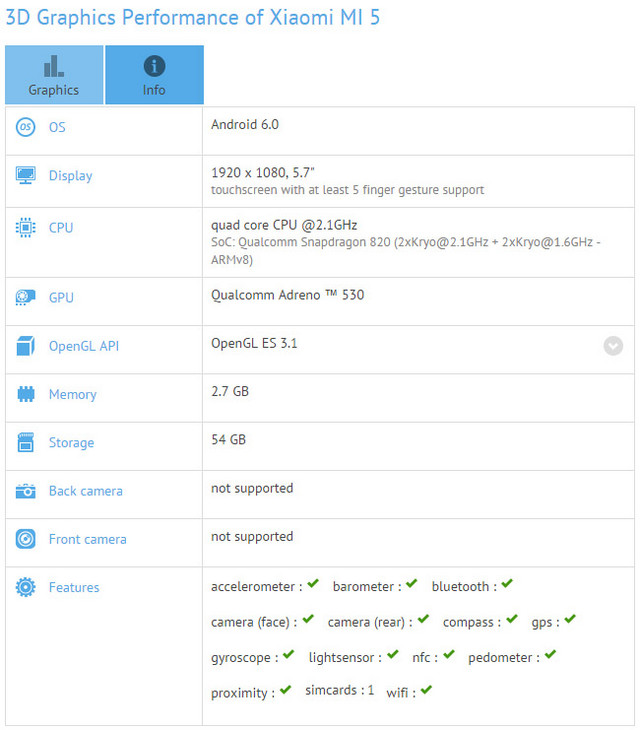
Task: Click the Back camera label
Action: (86, 491)
